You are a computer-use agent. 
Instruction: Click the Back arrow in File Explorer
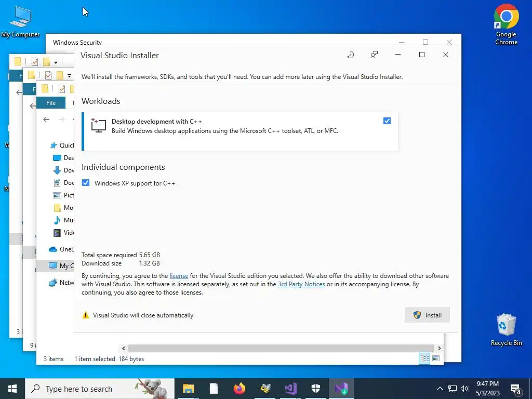coord(46,119)
